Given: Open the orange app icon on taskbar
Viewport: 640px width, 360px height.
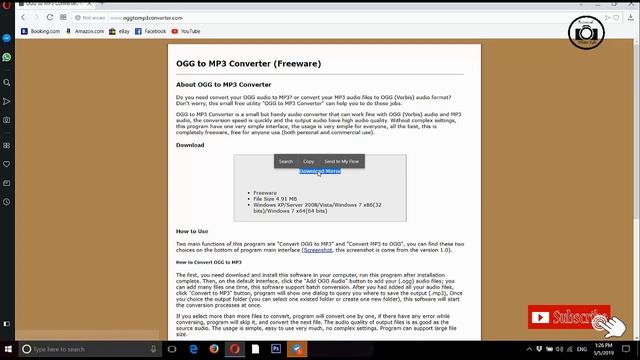Looking at the screenshot, I should (x=297, y=349).
